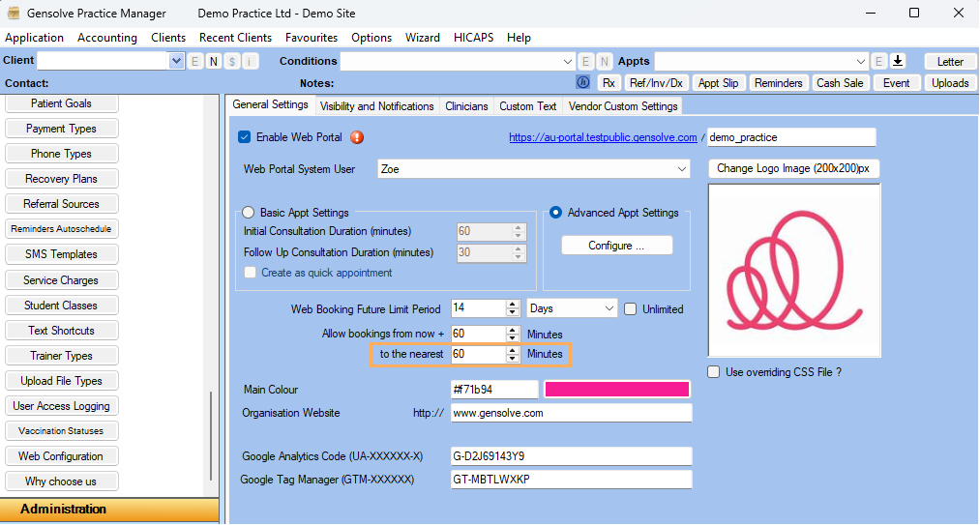Viewport: 980px width, 525px height.
Task: Click the Gensolve app icon in title bar
Action: (x=14, y=14)
